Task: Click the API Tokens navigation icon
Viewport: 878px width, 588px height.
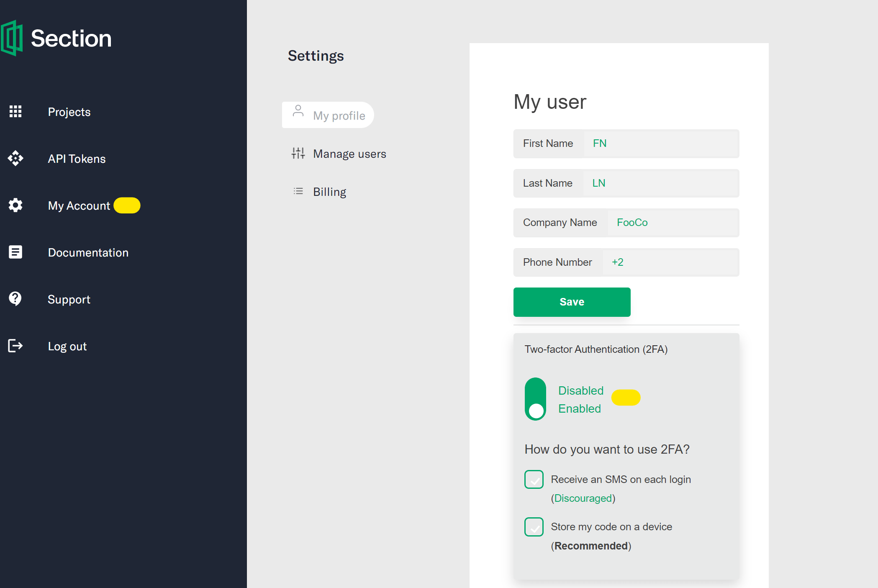Action: (x=16, y=158)
